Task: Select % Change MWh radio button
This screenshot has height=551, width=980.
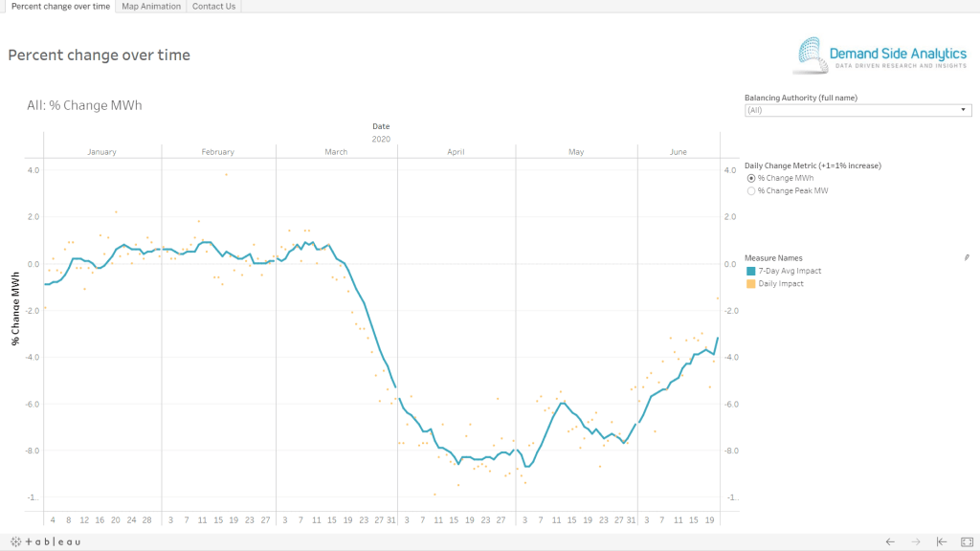Action: [x=751, y=178]
